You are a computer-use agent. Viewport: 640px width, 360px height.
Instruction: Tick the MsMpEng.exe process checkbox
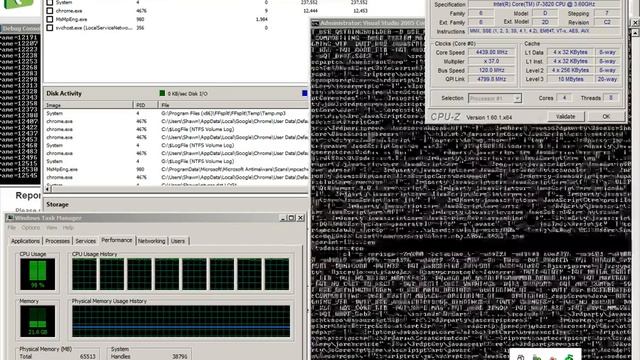click(x=49, y=19)
